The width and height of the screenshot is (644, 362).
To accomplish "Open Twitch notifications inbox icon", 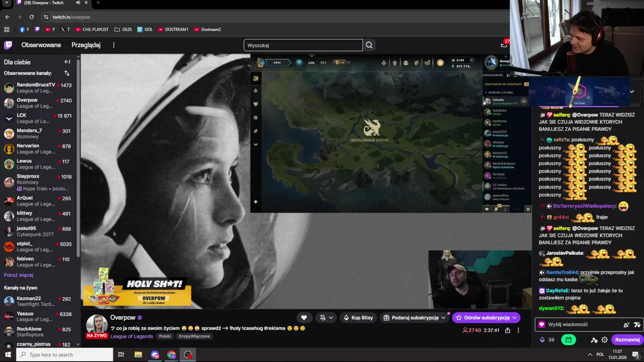I will pos(504,45).
